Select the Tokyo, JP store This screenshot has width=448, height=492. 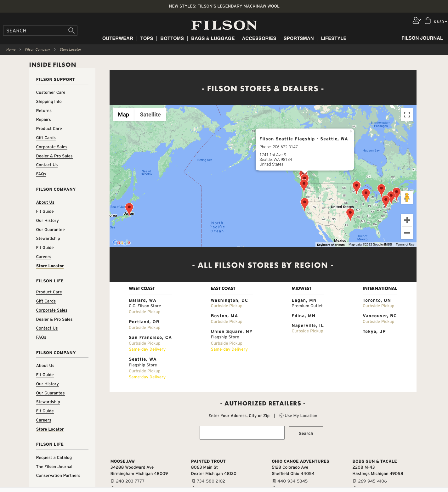(374, 332)
